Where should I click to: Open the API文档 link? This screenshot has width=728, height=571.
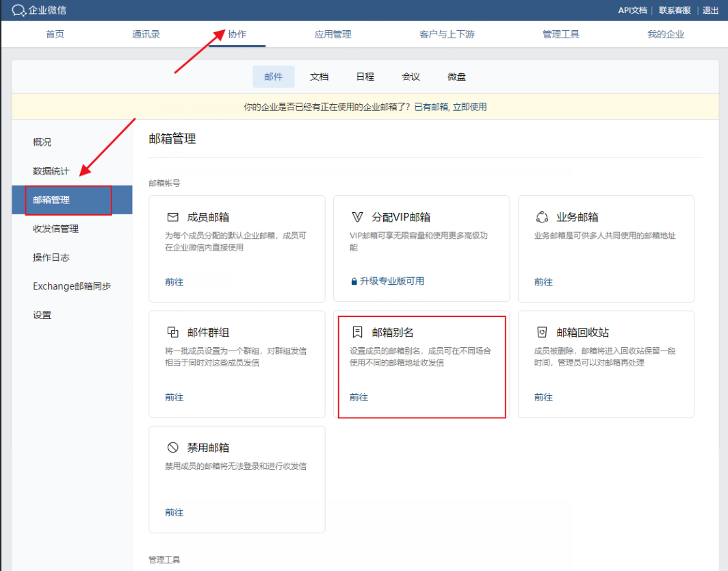tap(632, 10)
